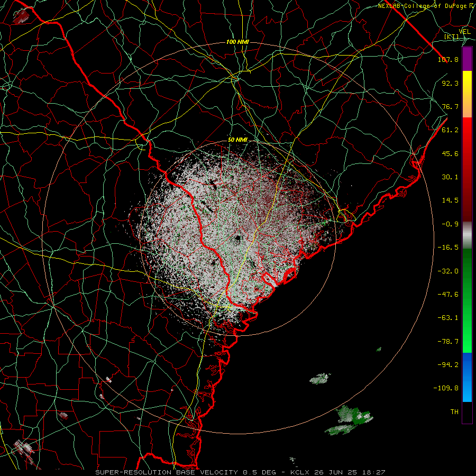The width and height of the screenshot is (476, 476).
Task: Click the 61.2 velocity scale value
Action: (450, 130)
